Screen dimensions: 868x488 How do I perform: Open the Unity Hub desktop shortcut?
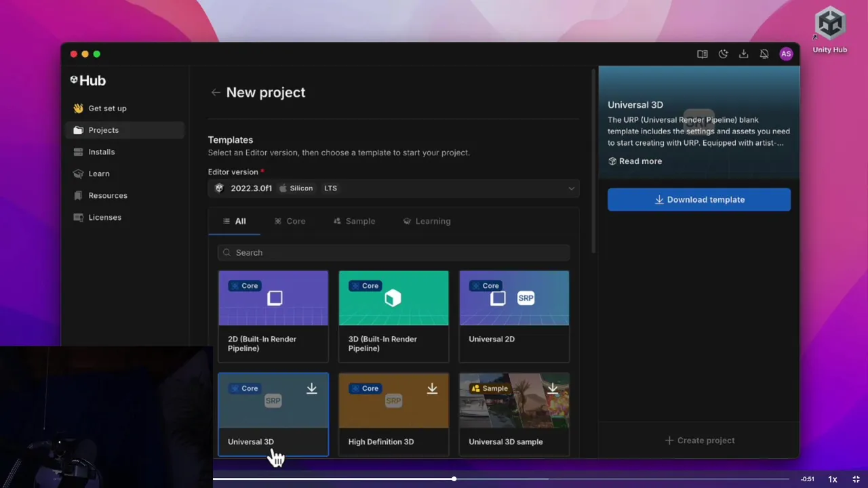tap(830, 30)
